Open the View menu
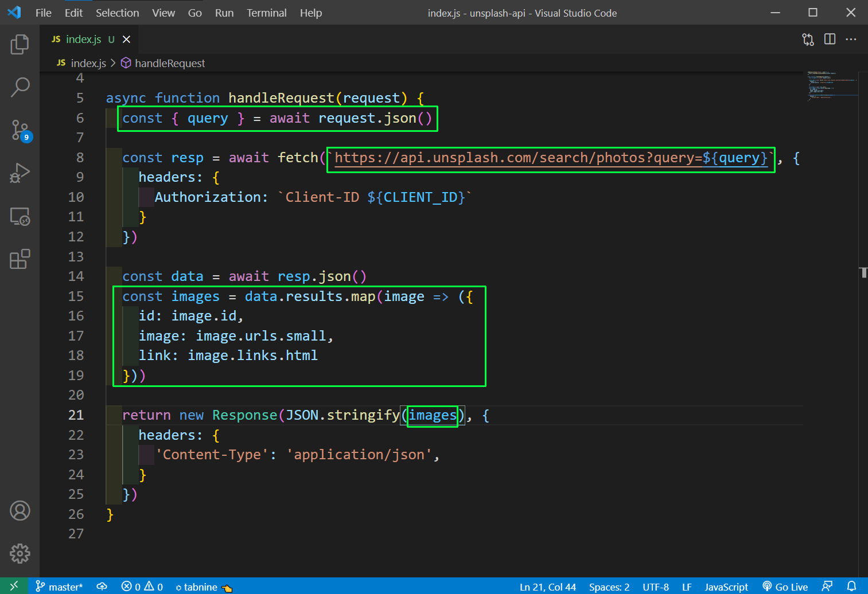 pyautogui.click(x=164, y=13)
